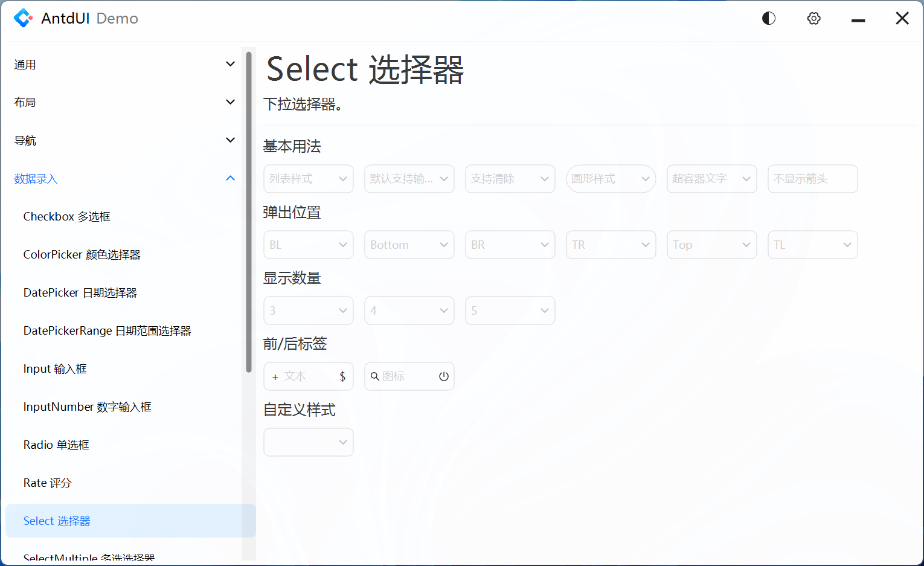Expand the 通用 sidebar section

(x=121, y=64)
